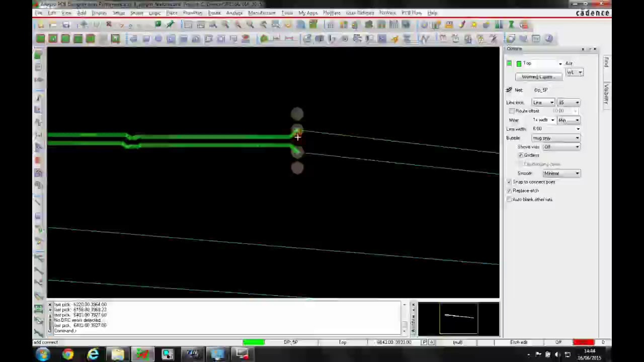644x362 pixels.
Task: Click the A button in the status bar
Action: point(431,342)
